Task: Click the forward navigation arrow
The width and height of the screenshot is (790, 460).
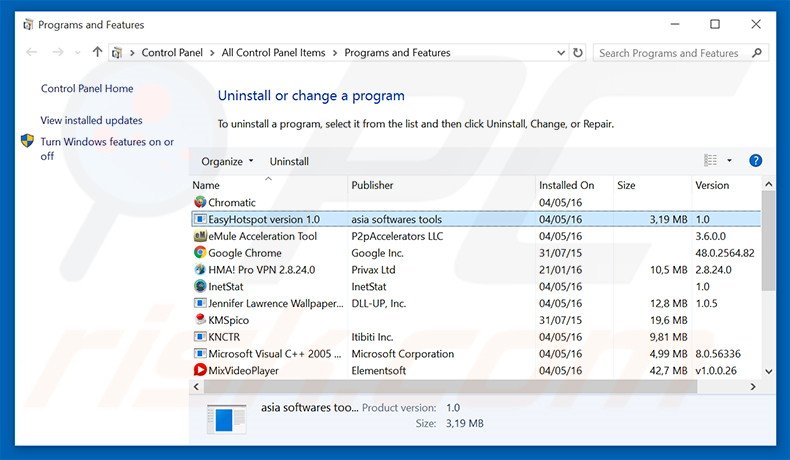Action: tap(57, 52)
